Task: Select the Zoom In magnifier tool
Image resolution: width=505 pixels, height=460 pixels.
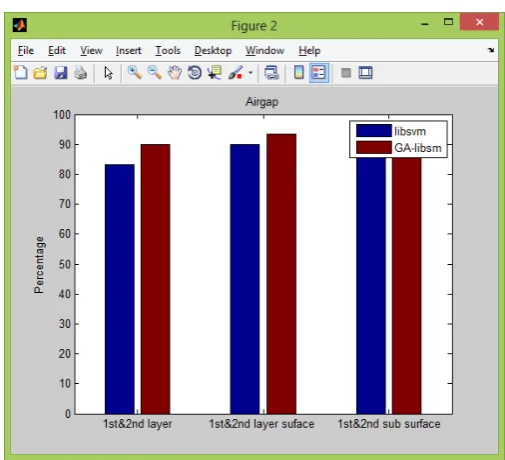Action: tap(134, 72)
